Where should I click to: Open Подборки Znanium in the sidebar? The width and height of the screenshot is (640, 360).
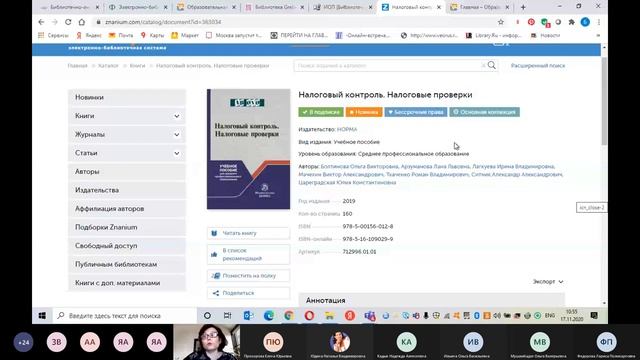coord(127,227)
